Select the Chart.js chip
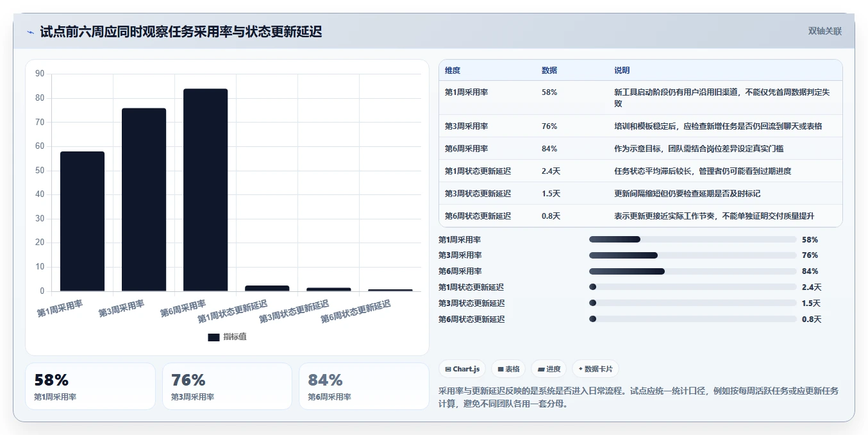Viewport: 868px width, 435px height. pos(462,369)
